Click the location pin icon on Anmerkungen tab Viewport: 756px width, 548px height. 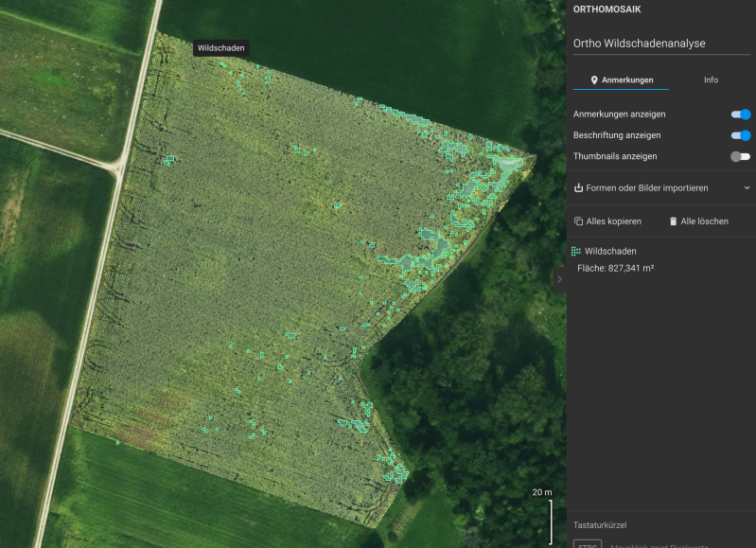pyautogui.click(x=594, y=80)
